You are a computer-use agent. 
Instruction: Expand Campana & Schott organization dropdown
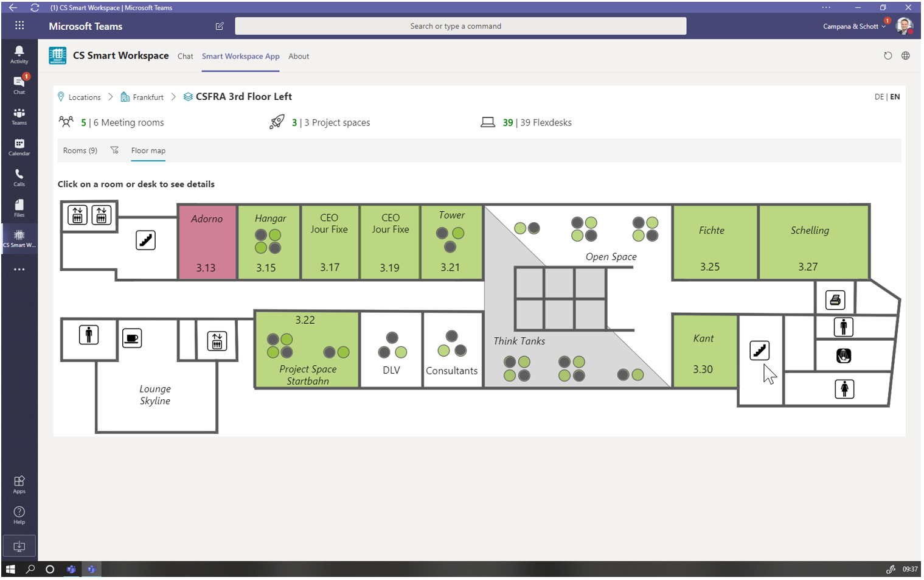pos(854,26)
